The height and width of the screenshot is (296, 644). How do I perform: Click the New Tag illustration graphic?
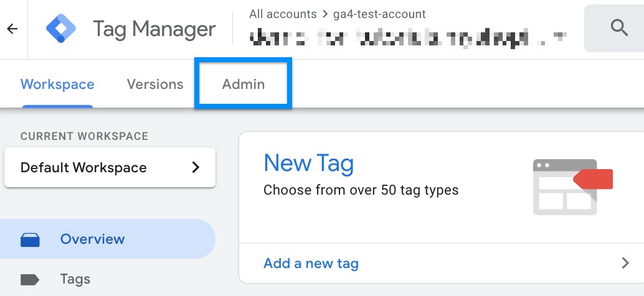tap(572, 187)
